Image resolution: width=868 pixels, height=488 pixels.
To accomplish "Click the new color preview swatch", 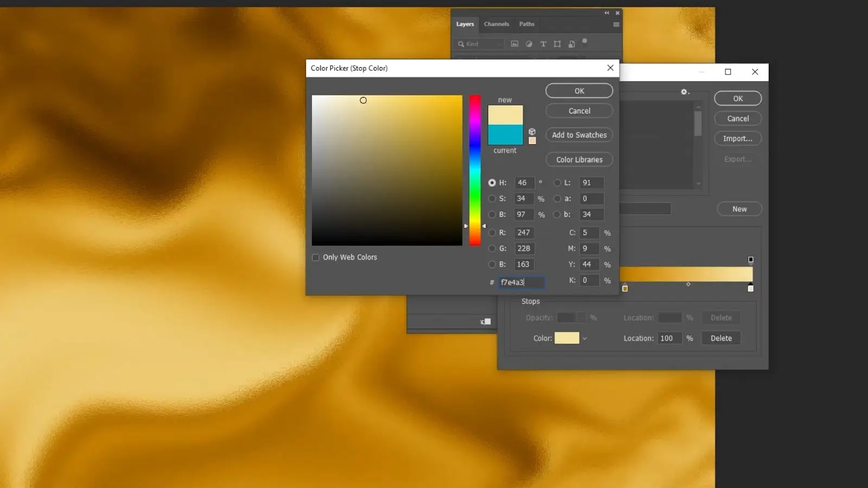I will pos(505,115).
